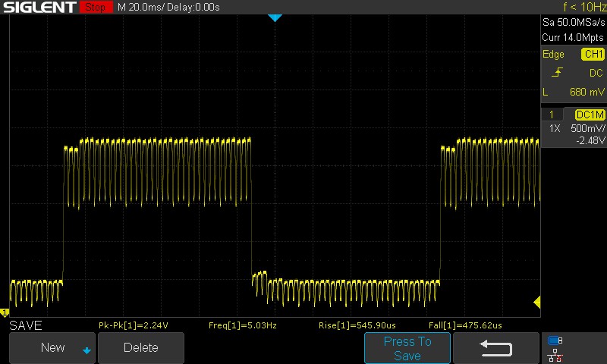Click the 500mV/ vertical scale value
Screen dimensions: 607x364
pos(587,128)
